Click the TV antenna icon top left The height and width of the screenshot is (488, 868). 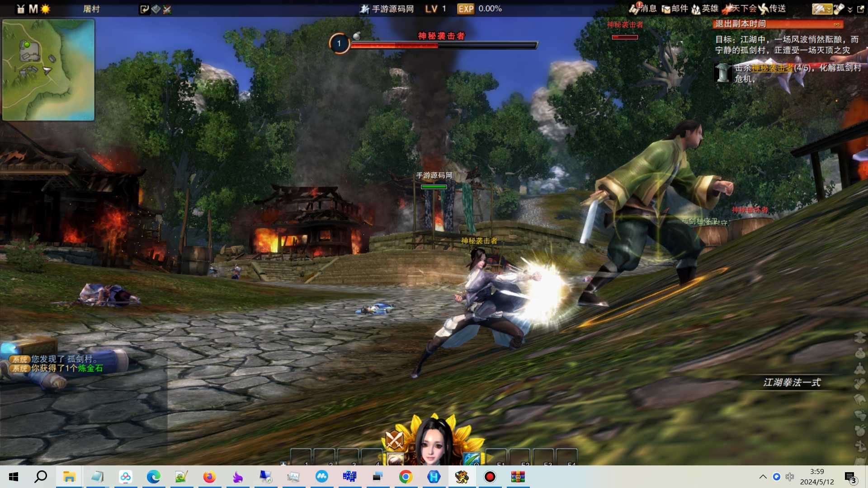(x=21, y=9)
